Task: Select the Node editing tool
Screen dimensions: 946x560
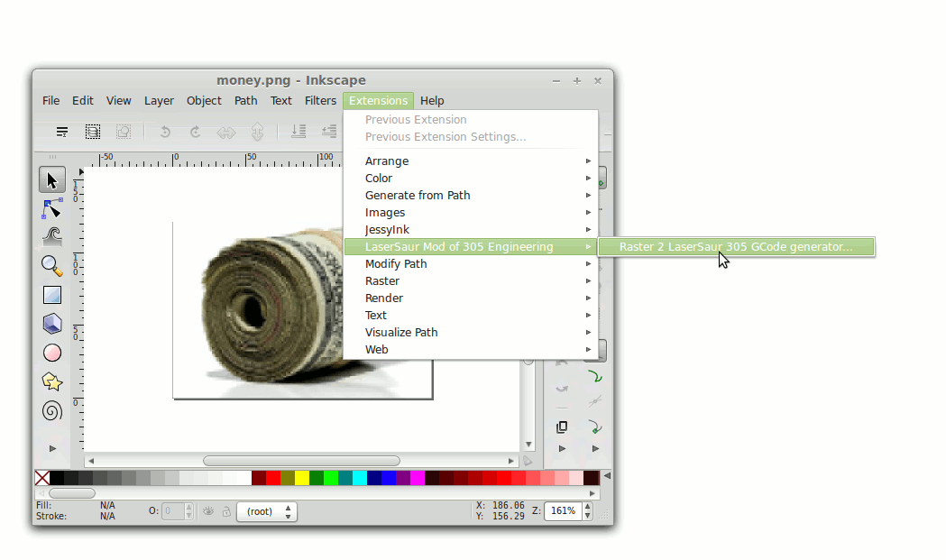Action: (x=52, y=208)
